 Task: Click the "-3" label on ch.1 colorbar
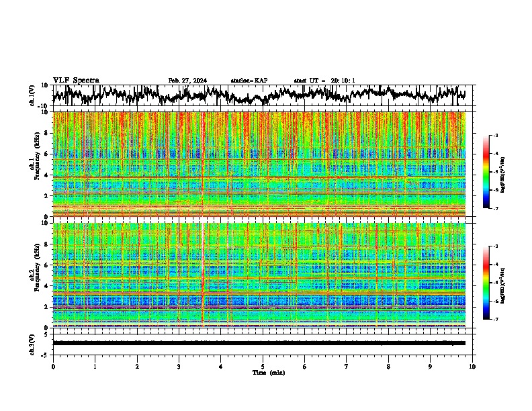tap(496, 135)
